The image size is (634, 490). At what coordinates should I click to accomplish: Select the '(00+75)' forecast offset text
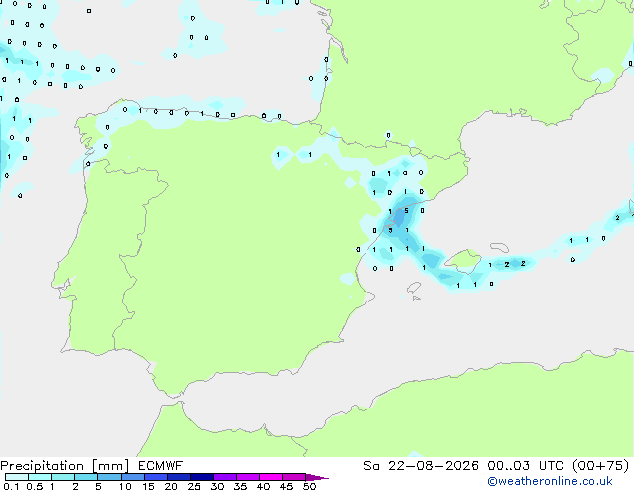pos(600,466)
